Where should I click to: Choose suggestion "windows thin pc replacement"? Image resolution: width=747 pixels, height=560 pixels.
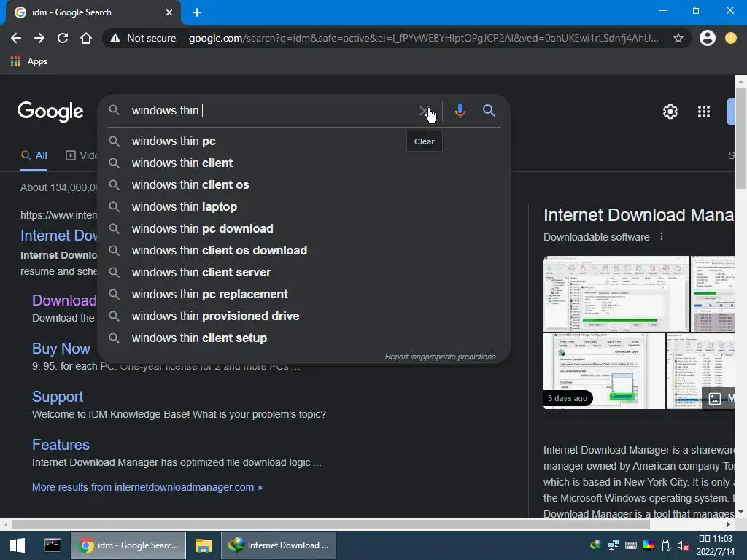pyautogui.click(x=304, y=295)
